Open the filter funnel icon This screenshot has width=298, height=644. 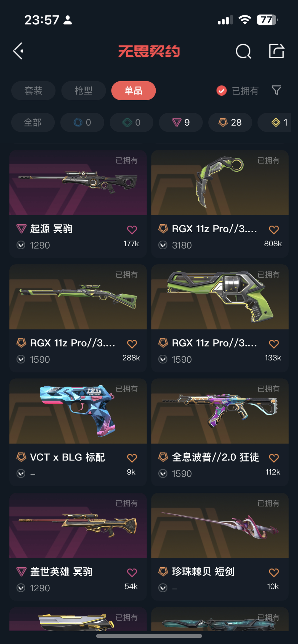pos(276,90)
